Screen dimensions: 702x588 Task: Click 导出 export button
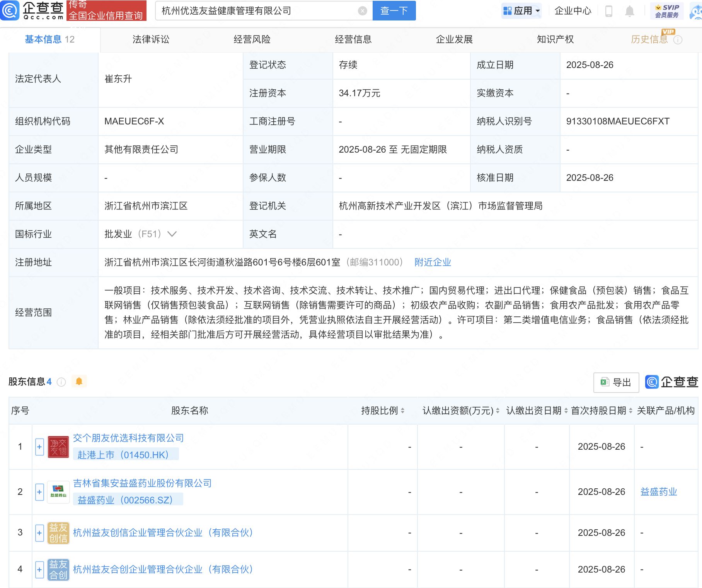coord(616,382)
